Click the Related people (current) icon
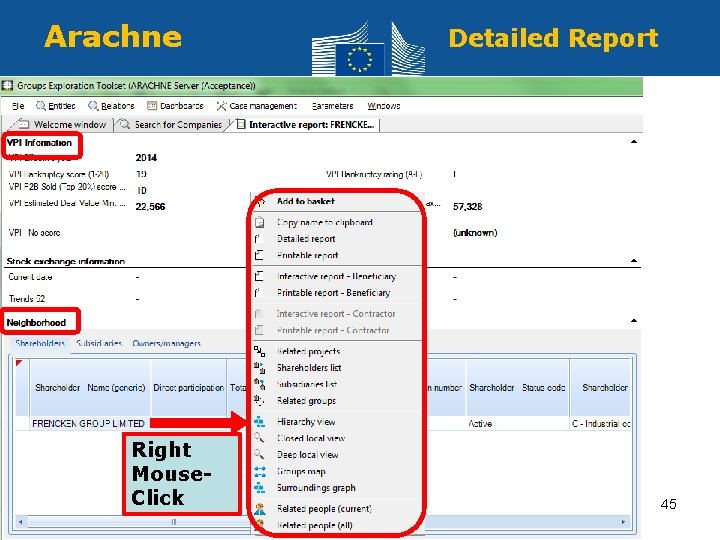Image resolution: width=720 pixels, height=540 pixels. (x=260, y=509)
